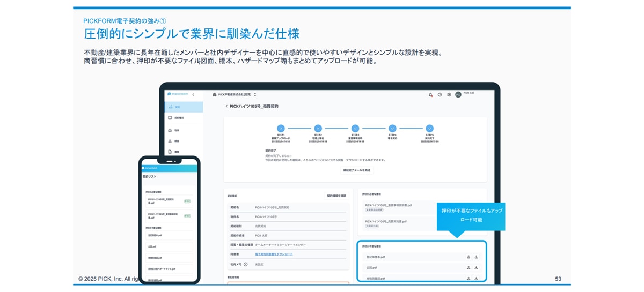Open the PICK不動産株式会社 company switcher
Screen dimensions: 644x292
coord(235,94)
